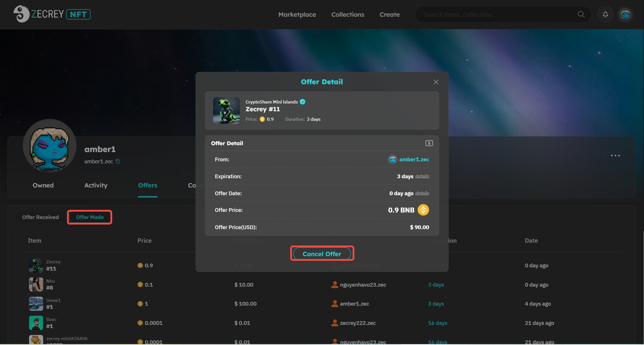Open the three-dots profile options menu
The image size is (644, 345).
pyautogui.click(x=615, y=156)
